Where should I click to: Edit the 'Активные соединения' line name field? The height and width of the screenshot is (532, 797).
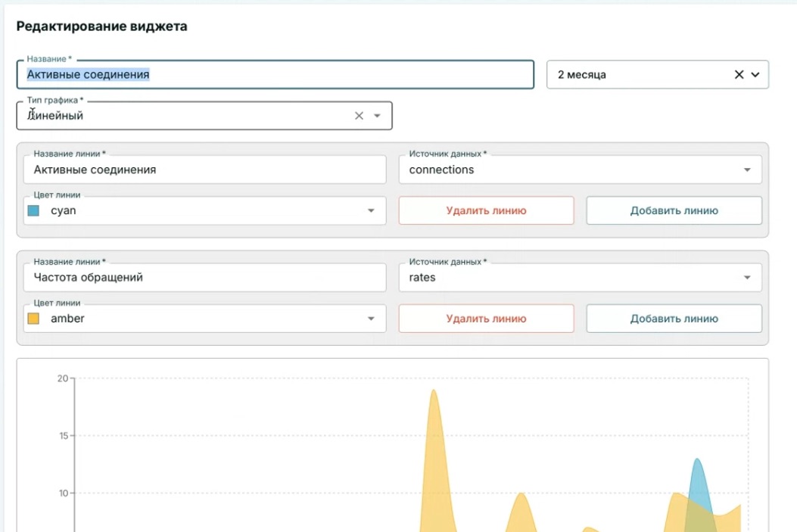[205, 170]
